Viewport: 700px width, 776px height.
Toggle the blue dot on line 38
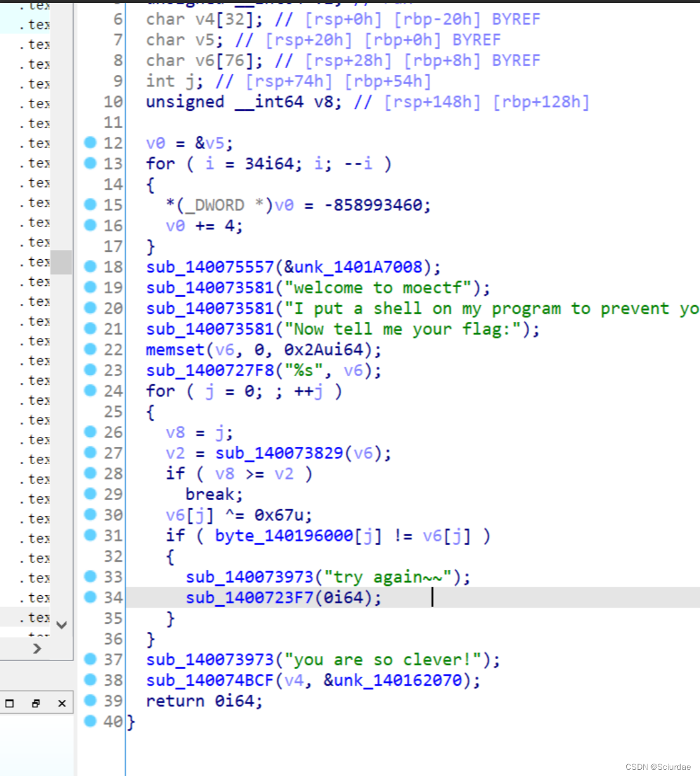click(x=91, y=680)
